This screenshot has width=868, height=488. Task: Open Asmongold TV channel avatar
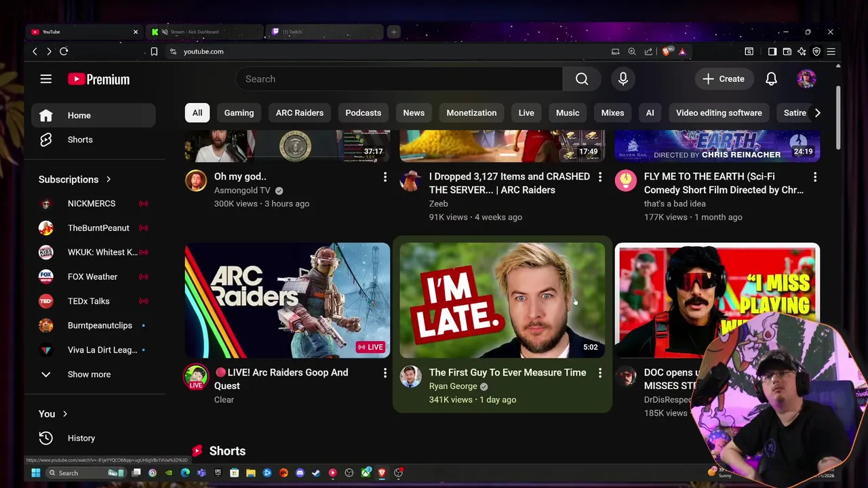pos(196,181)
